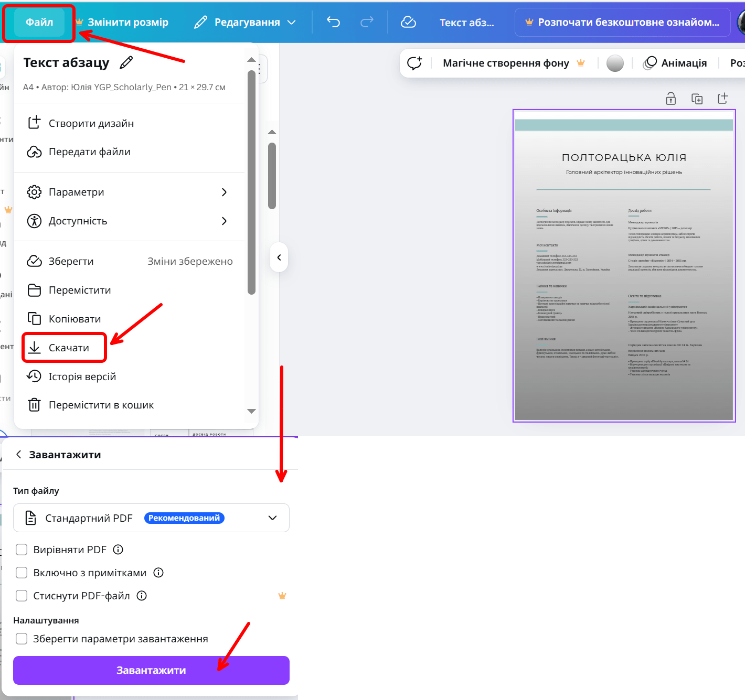
Task: Click Розпочати безкоштовне ознайомлення button
Action: pyautogui.click(x=622, y=23)
